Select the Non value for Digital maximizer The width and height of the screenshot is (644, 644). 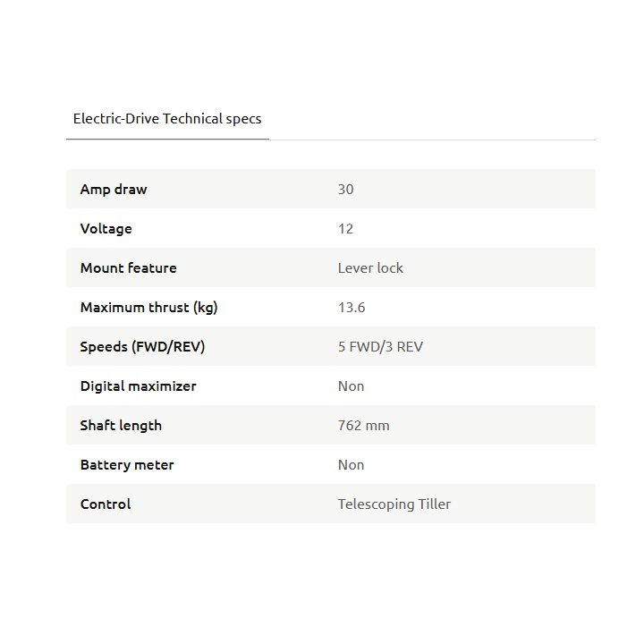tap(352, 386)
